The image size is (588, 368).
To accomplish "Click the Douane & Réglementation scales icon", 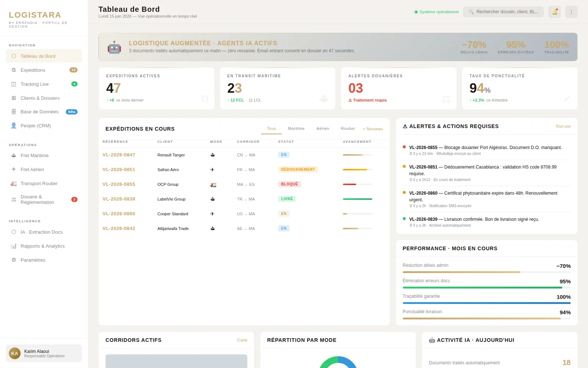I will (x=14, y=199).
